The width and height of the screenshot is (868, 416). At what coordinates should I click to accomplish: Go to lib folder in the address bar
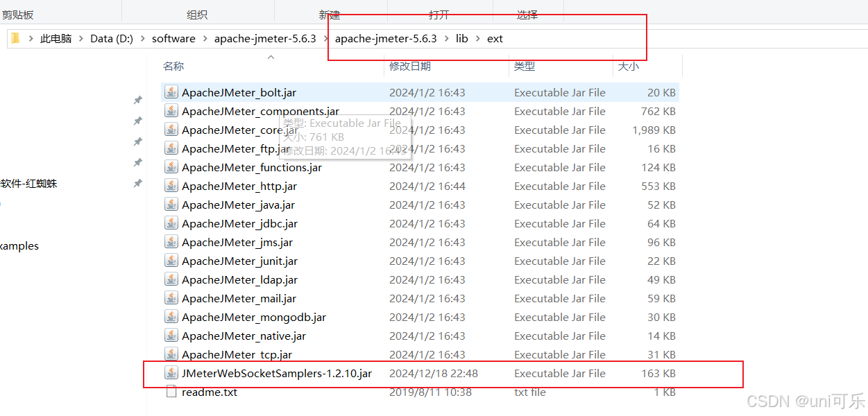point(461,39)
